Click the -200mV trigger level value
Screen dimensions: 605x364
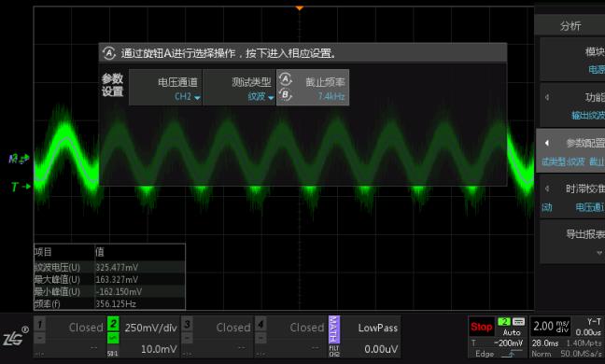point(508,343)
